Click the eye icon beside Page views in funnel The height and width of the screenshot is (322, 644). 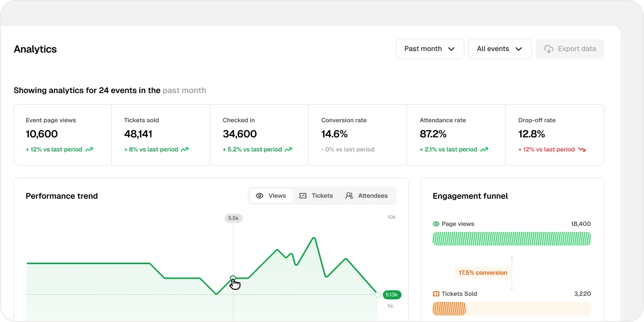[x=436, y=224]
